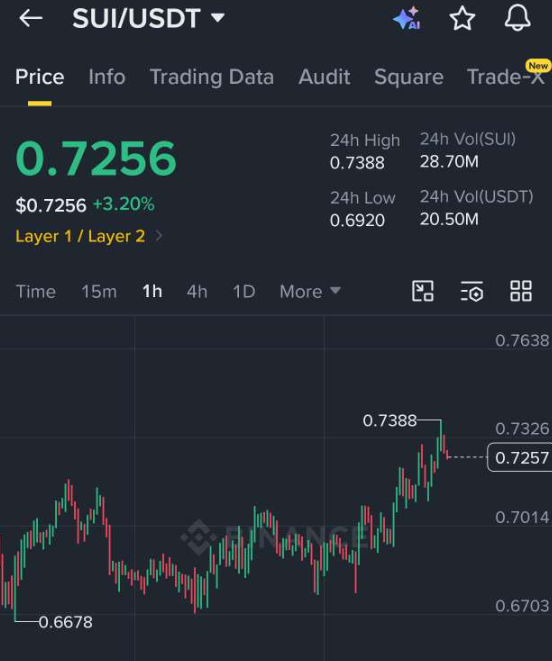Select the Price tab
552x661 pixels.
[x=40, y=77]
